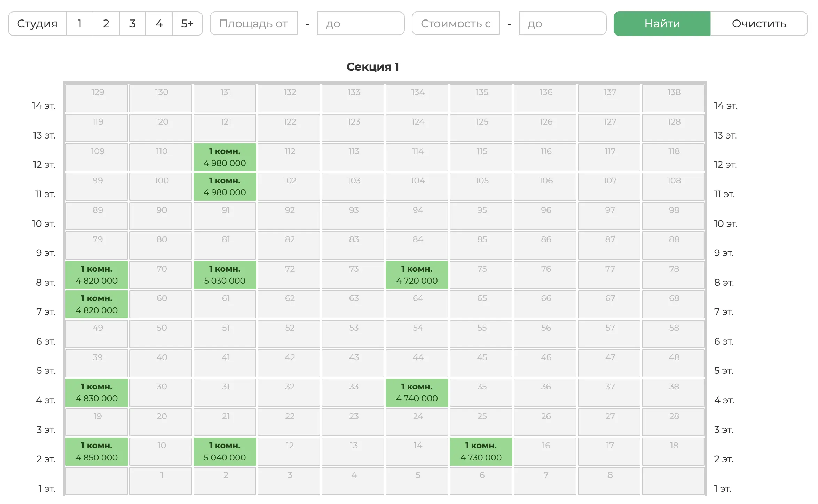Open the 12th floor apartment priced 4 980 000

pos(225,157)
